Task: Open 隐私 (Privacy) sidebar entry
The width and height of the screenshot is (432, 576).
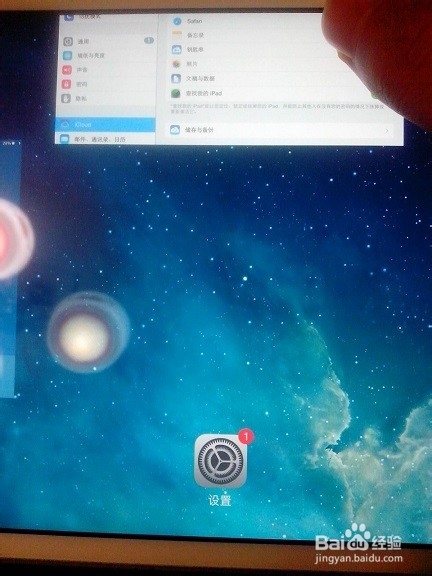Action: pos(107,98)
